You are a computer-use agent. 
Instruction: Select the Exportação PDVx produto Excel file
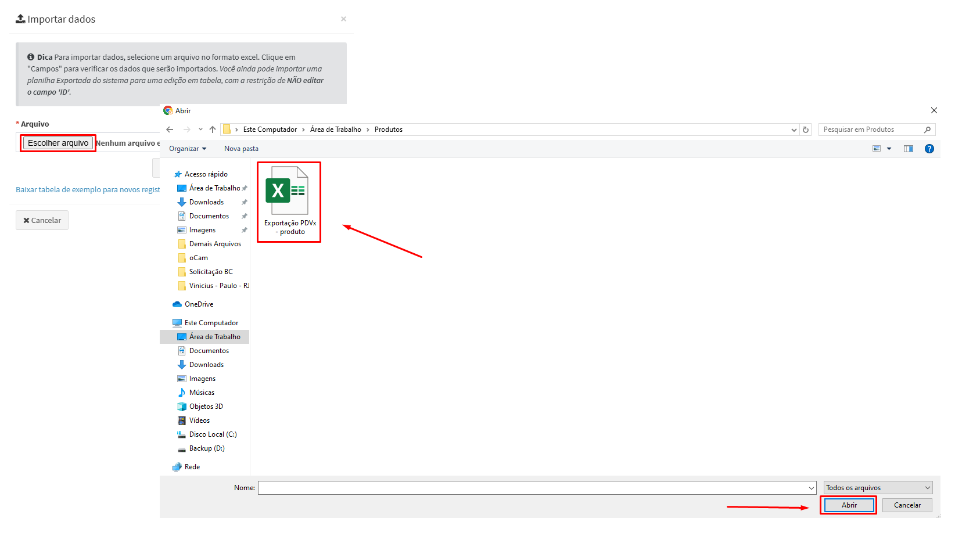coord(289,201)
